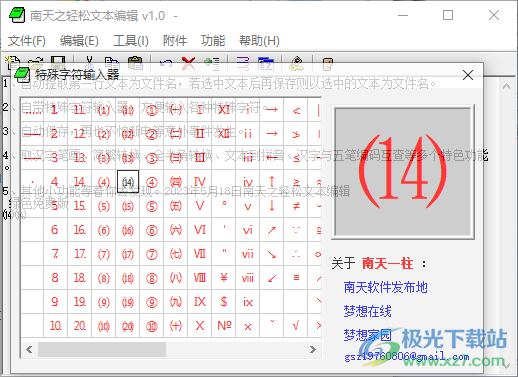Viewport: 518px width, 377px height.
Task: Click the Copy toolbar icon
Action: (x=112, y=63)
